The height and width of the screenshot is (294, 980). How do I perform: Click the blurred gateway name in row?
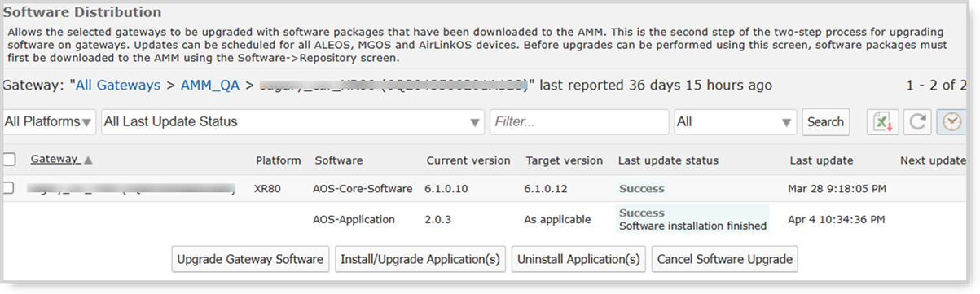(130, 189)
